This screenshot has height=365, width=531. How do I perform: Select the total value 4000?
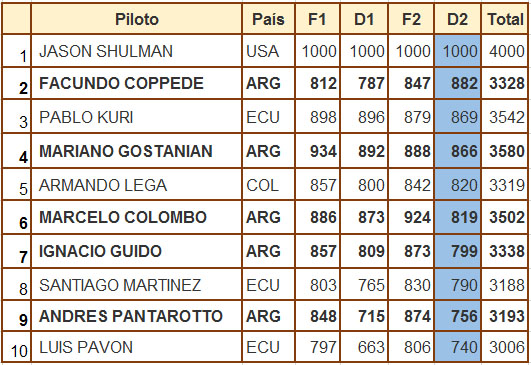pos(505,51)
